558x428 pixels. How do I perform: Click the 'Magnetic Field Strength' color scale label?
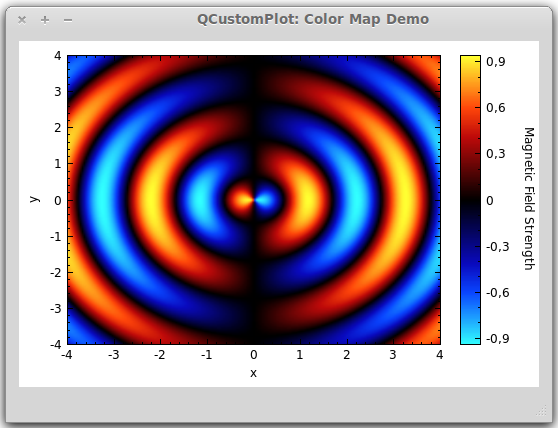click(529, 199)
